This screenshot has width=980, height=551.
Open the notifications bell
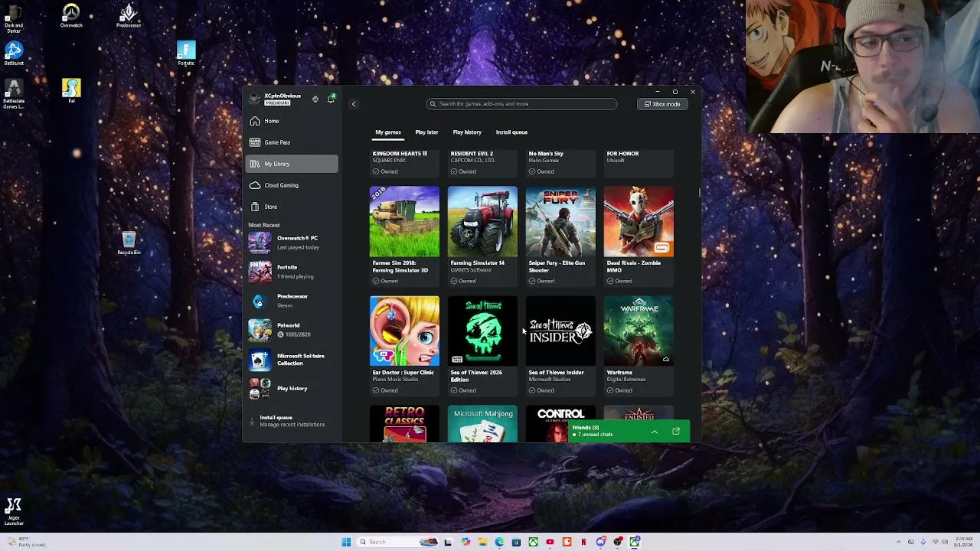pyautogui.click(x=331, y=99)
